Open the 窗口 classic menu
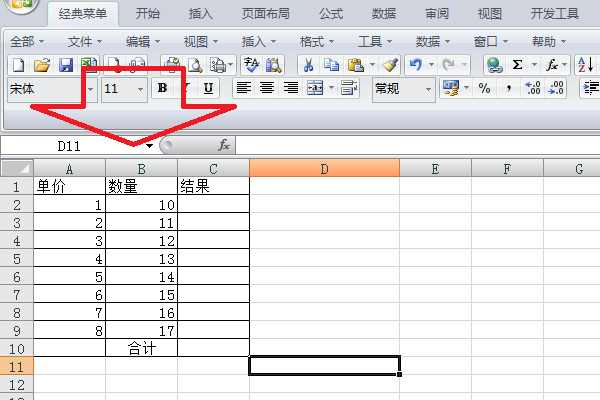Screen dimensions: 600x400 pos(491,41)
